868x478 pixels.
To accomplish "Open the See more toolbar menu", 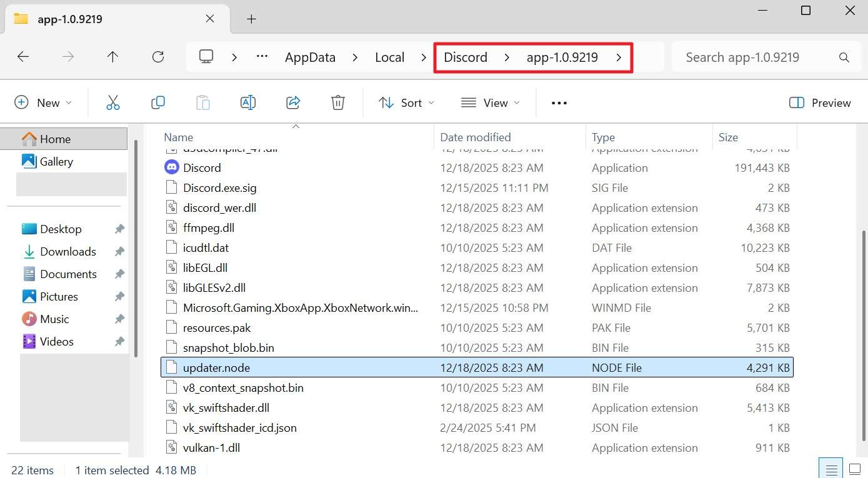I will [x=558, y=102].
